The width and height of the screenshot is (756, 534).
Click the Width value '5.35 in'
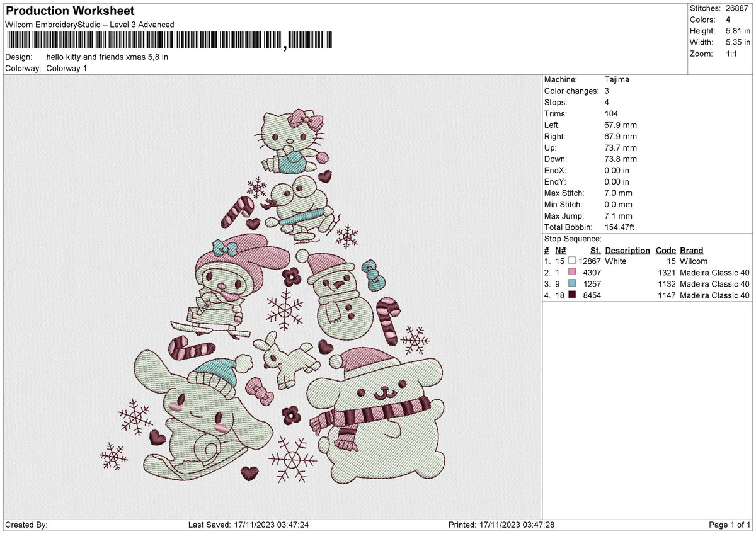click(738, 42)
